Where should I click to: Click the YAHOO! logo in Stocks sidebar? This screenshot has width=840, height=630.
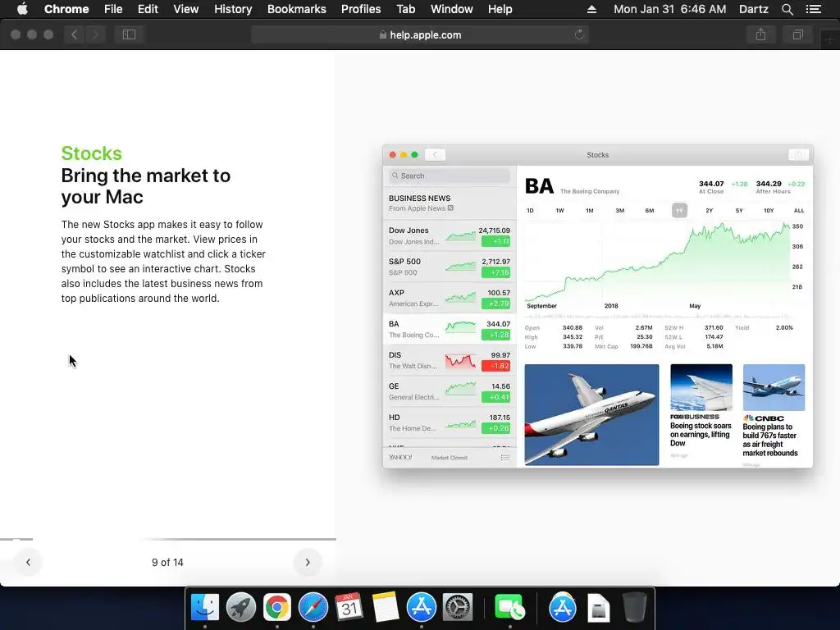pyautogui.click(x=400, y=458)
